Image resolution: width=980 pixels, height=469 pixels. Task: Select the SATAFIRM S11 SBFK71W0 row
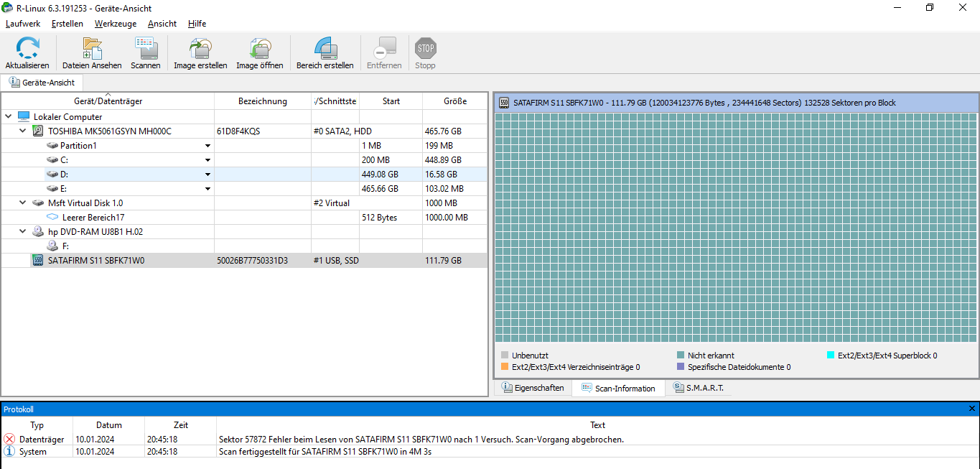click(x=244, y=260)
